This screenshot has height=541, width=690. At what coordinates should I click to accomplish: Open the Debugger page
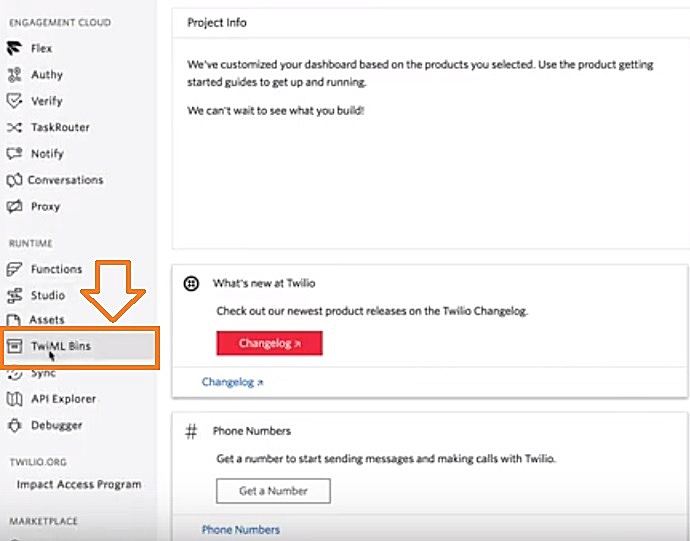pos(56,425)
